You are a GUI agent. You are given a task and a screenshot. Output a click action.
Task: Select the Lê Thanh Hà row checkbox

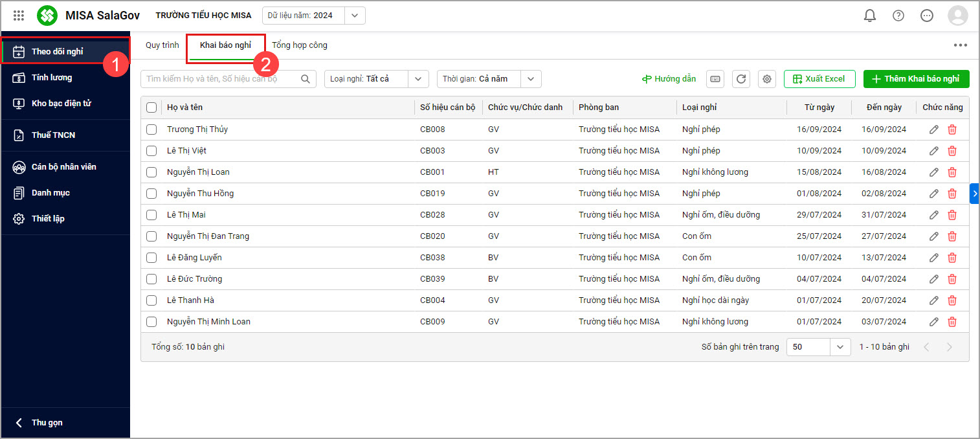[x=151, y=300]
